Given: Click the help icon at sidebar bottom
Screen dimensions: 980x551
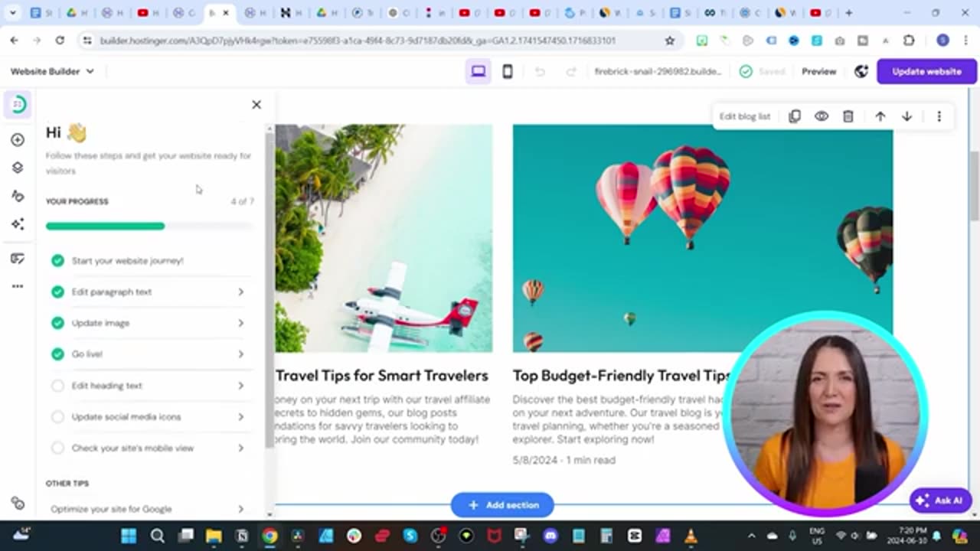Looking at the screenshot, I should pyautogui.click(x=18, y=504).
